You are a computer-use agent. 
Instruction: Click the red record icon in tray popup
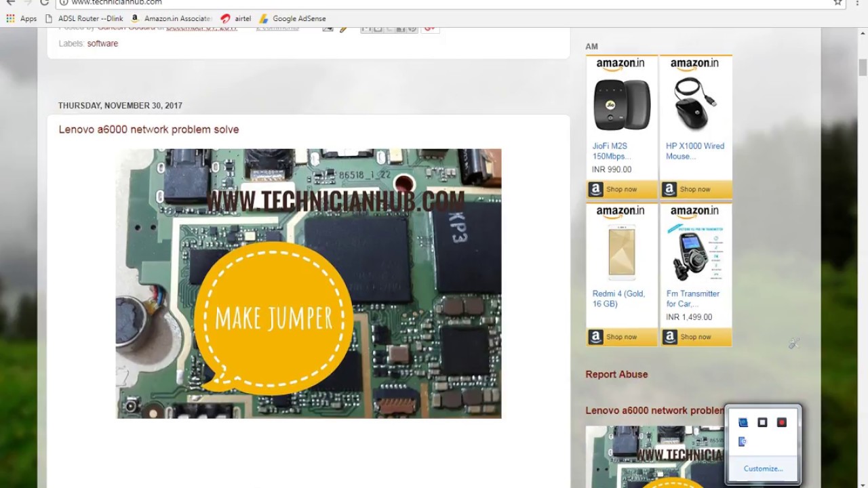(782, 422)
